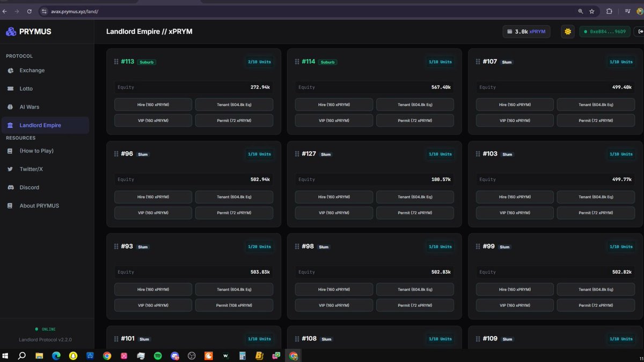644x362 pixels.
Task: Launch Spotify from the taskbar
Action: [x=158, y=356]
